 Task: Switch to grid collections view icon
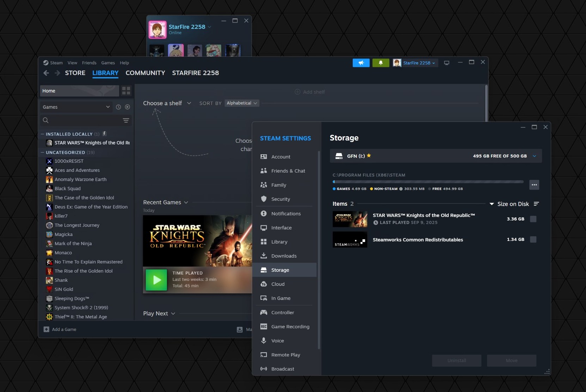[126, 91]
